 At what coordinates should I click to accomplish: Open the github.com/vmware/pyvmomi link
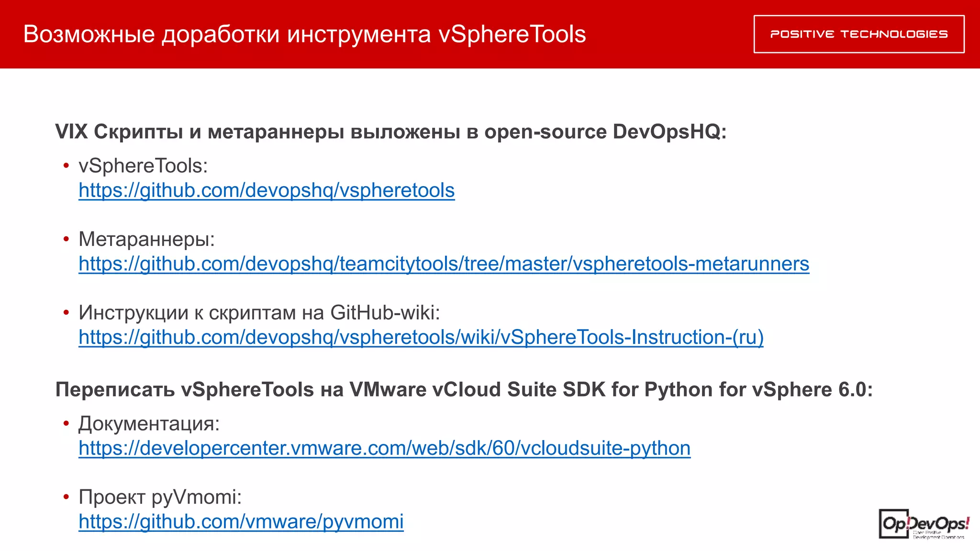(241, 521)
